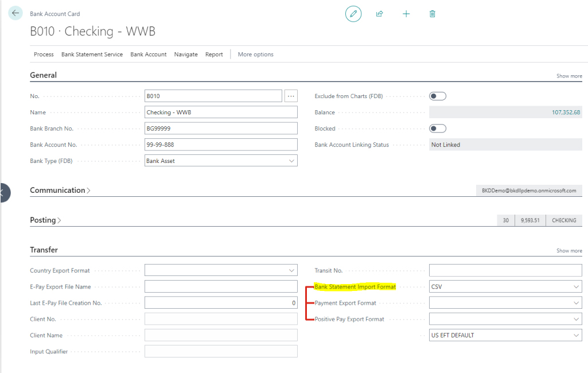Click the left-edge collapse arrow
Screen dimensions: 588x373
click(x=3, y=193)
